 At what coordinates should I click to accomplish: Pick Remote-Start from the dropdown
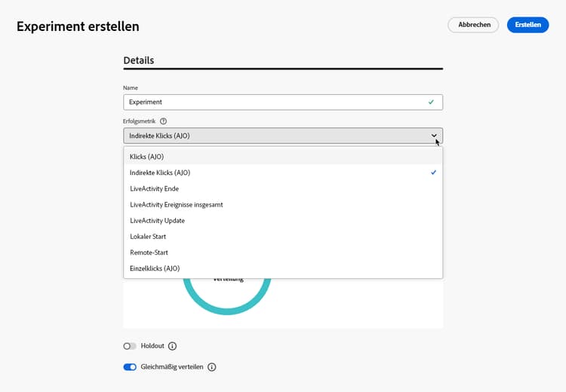[148, 253]
